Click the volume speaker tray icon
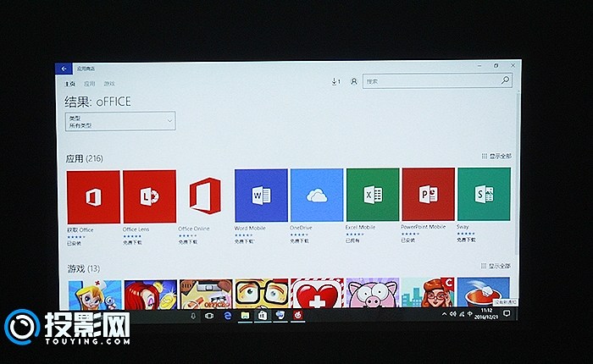The image size is (593, 364). point(452,314)
